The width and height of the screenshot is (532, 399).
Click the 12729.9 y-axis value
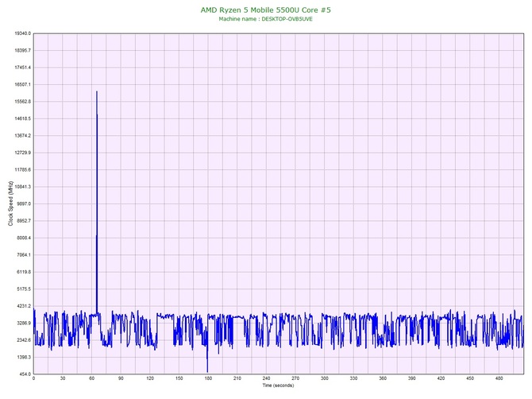click(x=23, y=153)
